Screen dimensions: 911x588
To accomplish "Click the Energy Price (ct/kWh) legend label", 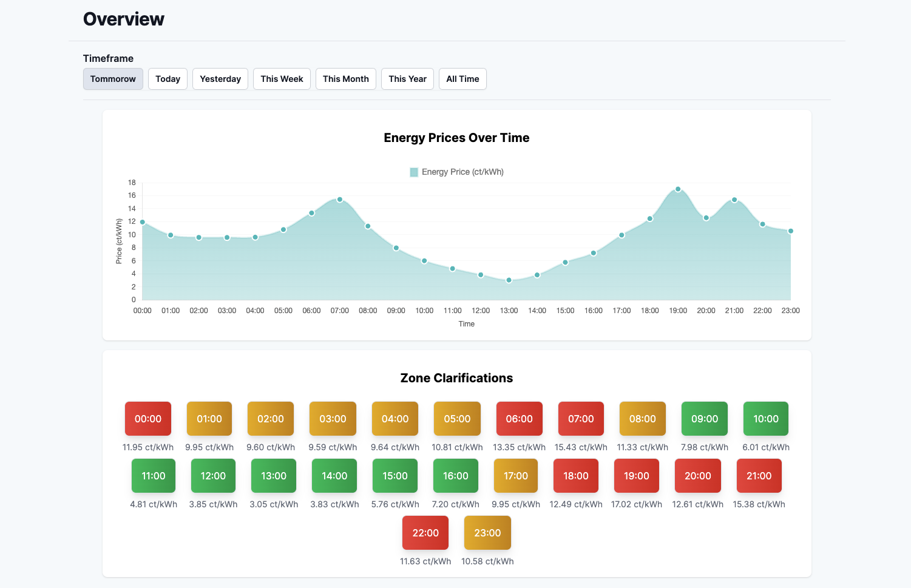I will click(462, 172).
